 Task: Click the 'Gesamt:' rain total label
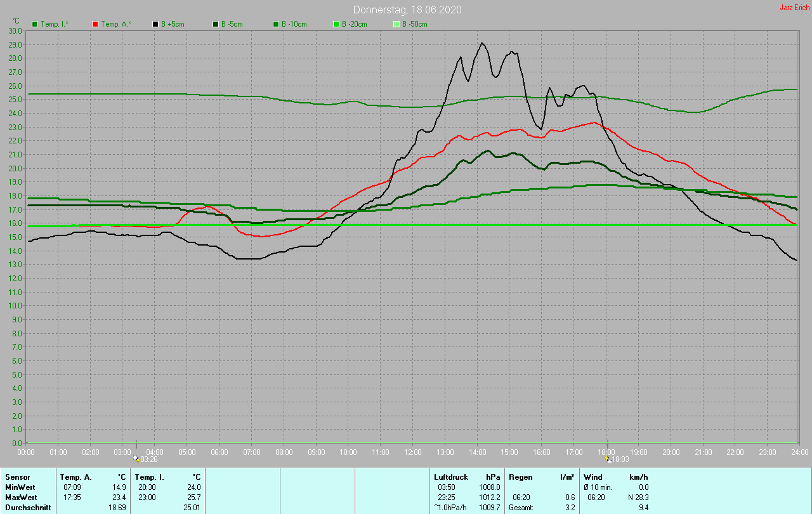(521, 508)
